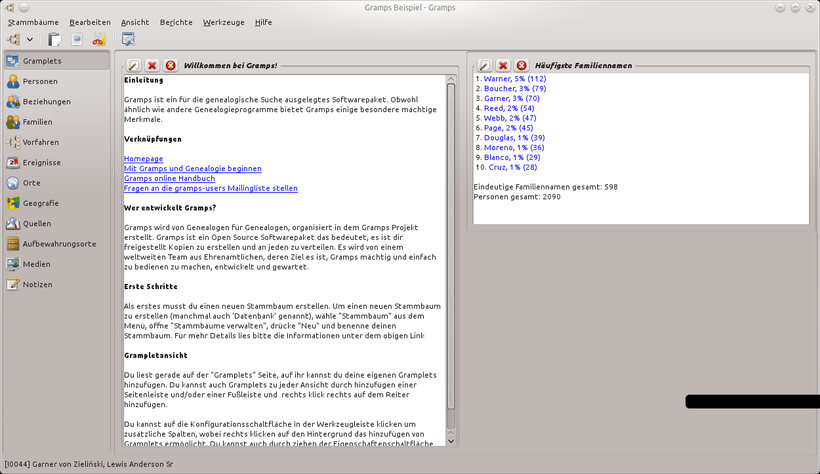
Task: Click the welcome text scrollbar thumb
Action: pyautogui.click(x=451, y=247)
